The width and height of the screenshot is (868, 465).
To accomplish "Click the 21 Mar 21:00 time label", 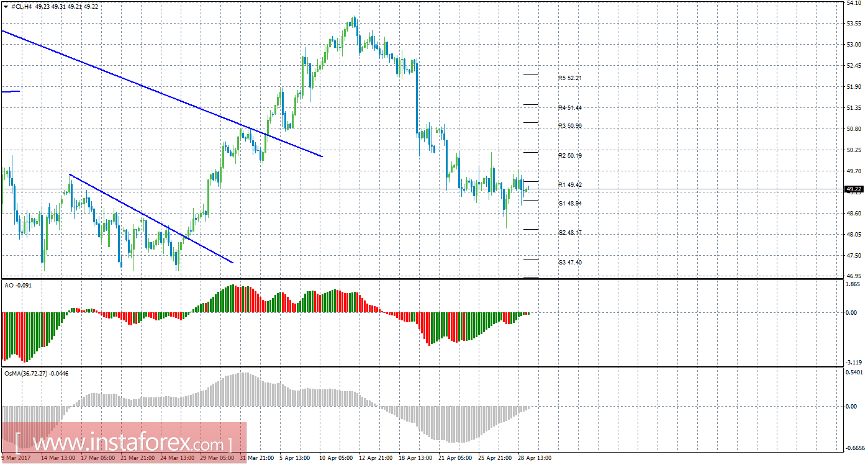I will tap(138, 458).
